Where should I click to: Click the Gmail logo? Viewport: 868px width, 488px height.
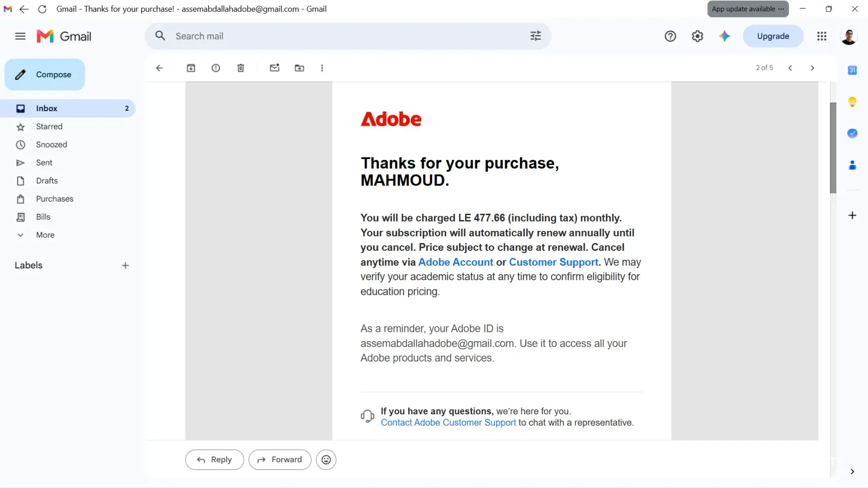click(64, 36)
